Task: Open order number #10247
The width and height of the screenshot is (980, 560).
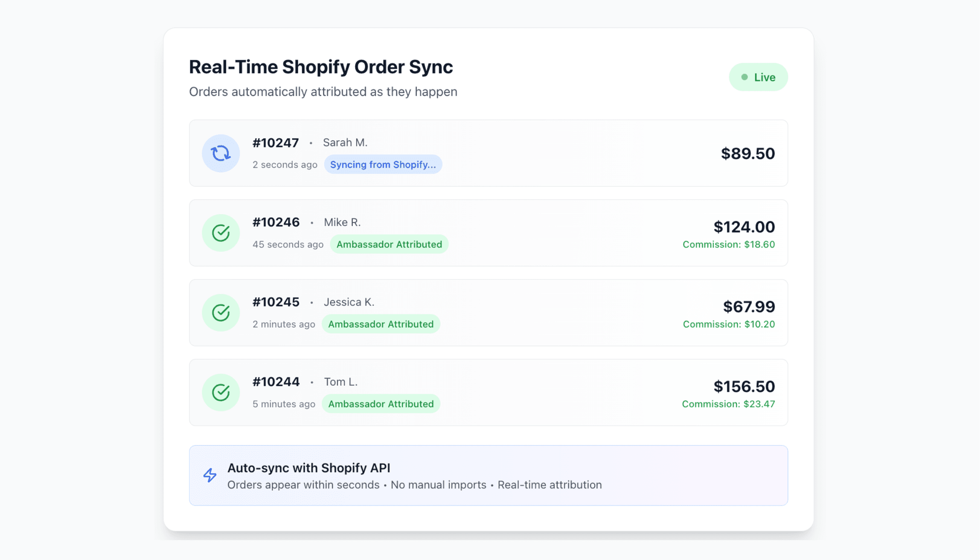Action: point(275,143)
